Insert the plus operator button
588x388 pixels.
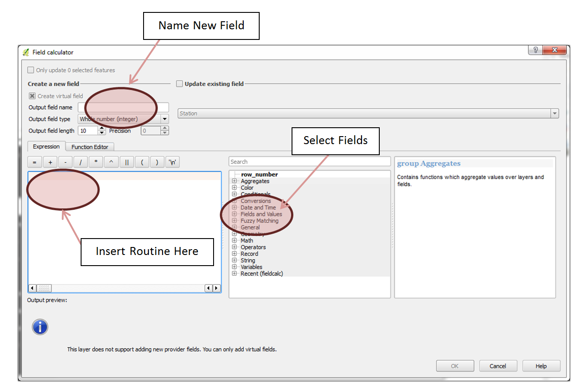tap(50, 162)
